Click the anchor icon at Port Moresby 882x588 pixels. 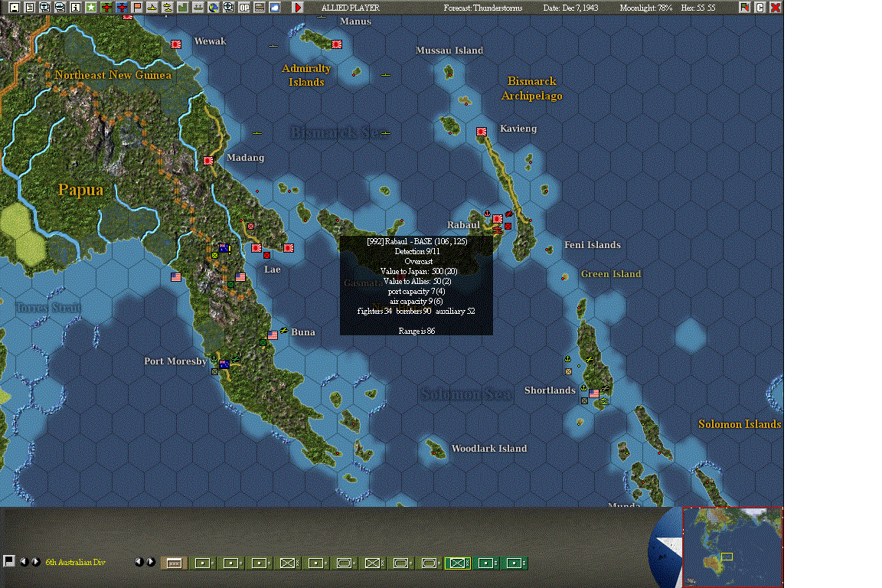[x=214, y=358]
